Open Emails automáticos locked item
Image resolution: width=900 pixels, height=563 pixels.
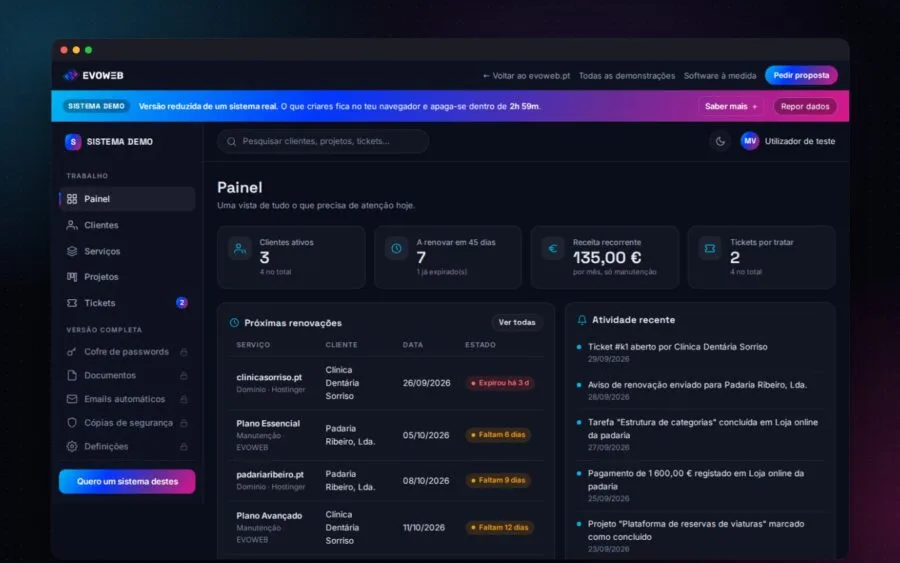coord(127,398)
